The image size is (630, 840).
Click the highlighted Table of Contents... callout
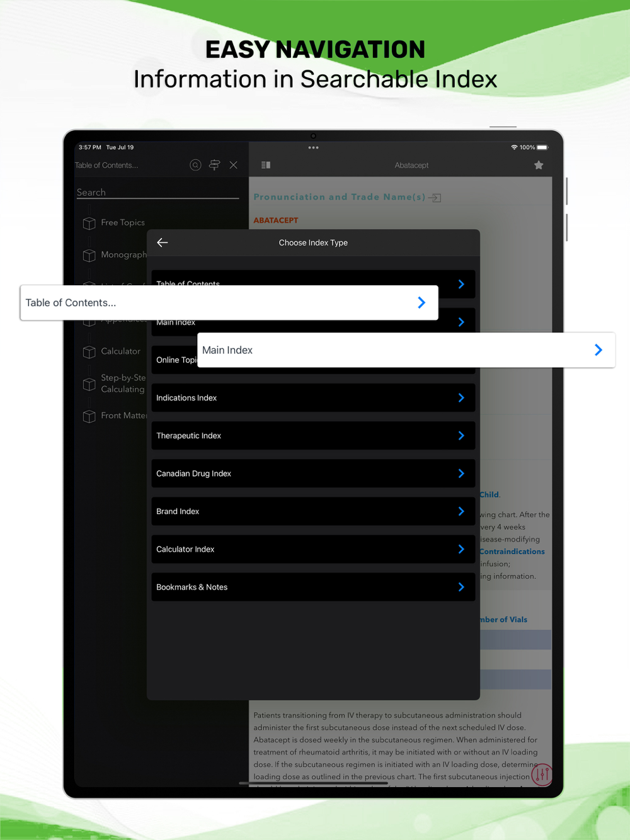click(229, 303)
